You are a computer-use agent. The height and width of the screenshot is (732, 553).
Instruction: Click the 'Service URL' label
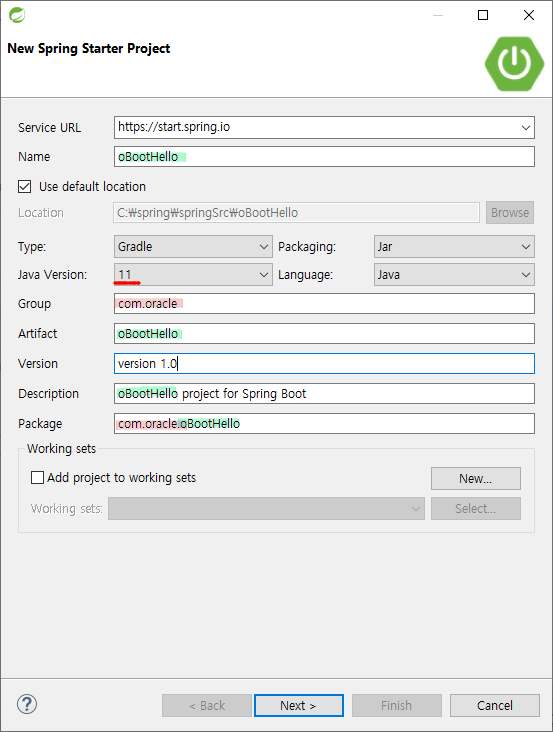[x=49, y=128]
